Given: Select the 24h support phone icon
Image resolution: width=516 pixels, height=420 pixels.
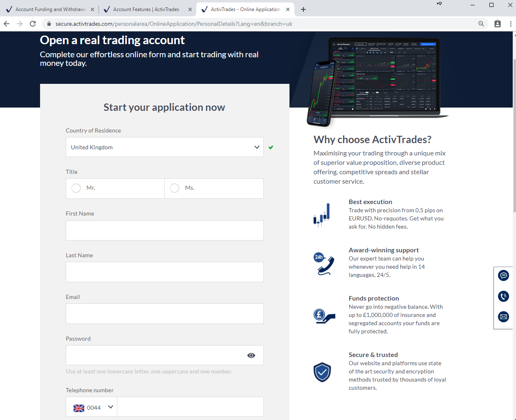Looking at the screenshot, I should [324, 264].
